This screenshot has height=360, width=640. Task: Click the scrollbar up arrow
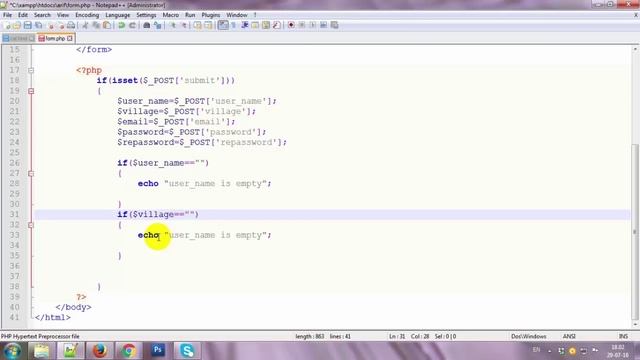click(x=635, y=49)
